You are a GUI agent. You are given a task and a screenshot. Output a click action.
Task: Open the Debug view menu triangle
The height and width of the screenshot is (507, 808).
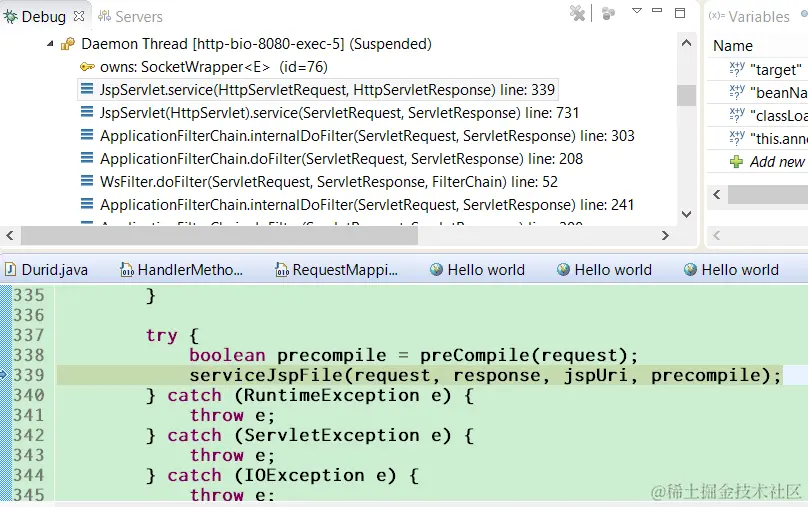[x=637, y=11]
